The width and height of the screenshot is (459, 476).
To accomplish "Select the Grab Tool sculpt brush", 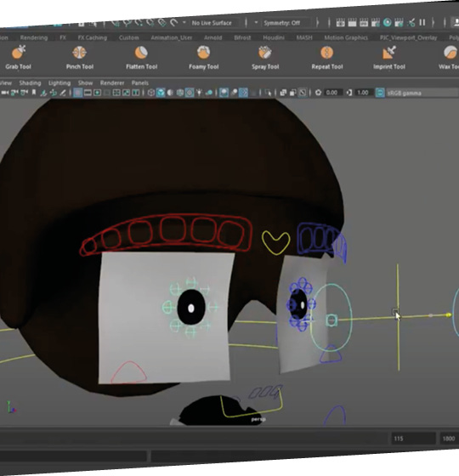I will point(18,58).
